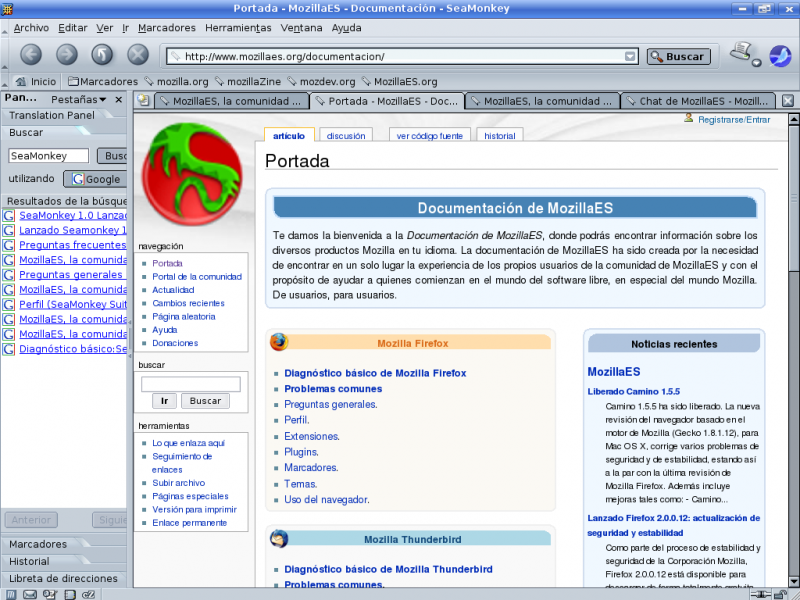Open 'Diagnóstico básico de Mozilla Firefox' link

[375, 373]
